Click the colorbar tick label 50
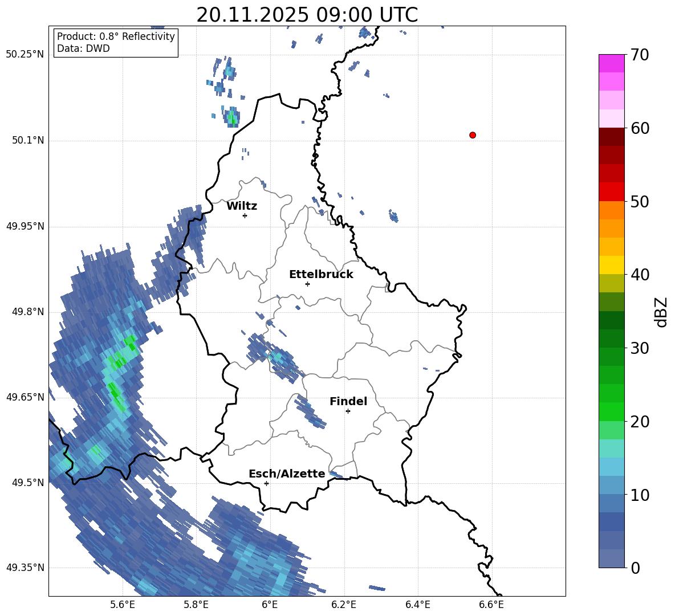The width and height of the screenshot is (675, 616). tap(640, 201)
